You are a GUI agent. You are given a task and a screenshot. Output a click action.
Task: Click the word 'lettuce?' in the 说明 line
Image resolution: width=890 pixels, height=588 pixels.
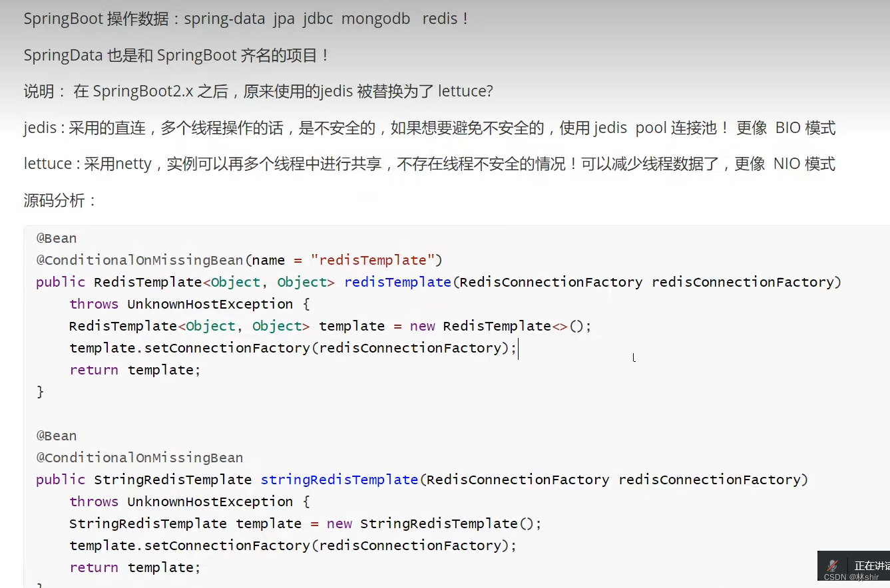[x=465, y=91]
